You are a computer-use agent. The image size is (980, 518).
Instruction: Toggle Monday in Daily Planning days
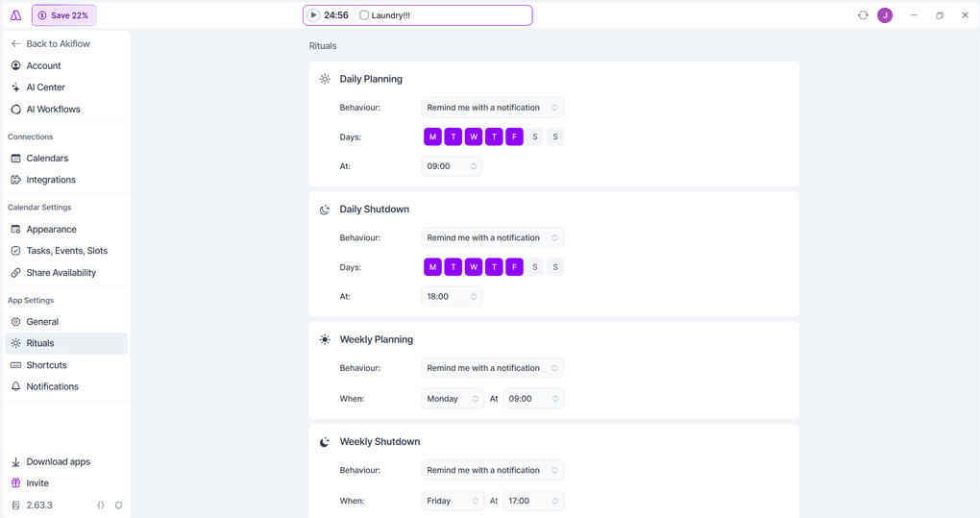click(x=432, y=137)
